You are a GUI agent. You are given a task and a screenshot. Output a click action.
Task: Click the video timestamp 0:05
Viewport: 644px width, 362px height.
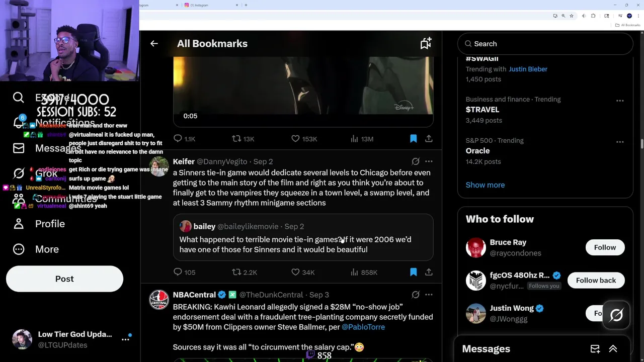click(190, 116)
